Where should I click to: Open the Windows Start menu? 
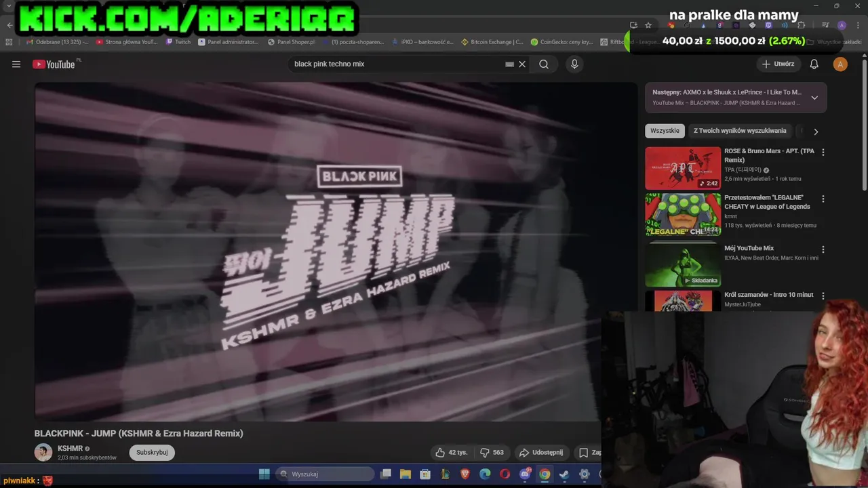click(x=264, y=474)
